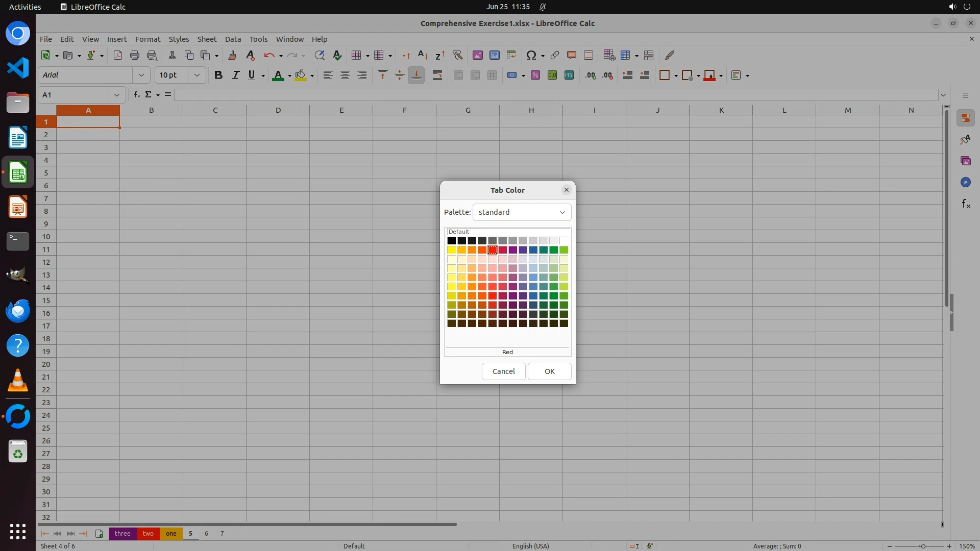Toggle Wrap Text button
The image size is (980, 551).
point(437,75)
